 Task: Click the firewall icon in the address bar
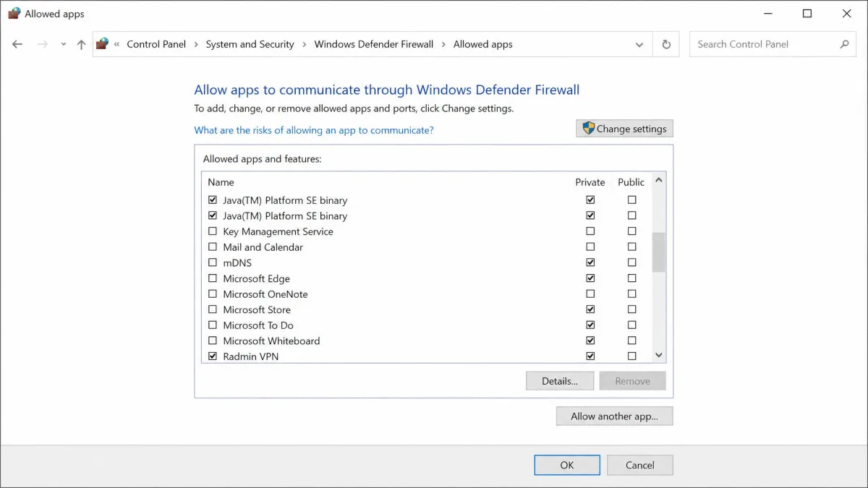(103, 44)
